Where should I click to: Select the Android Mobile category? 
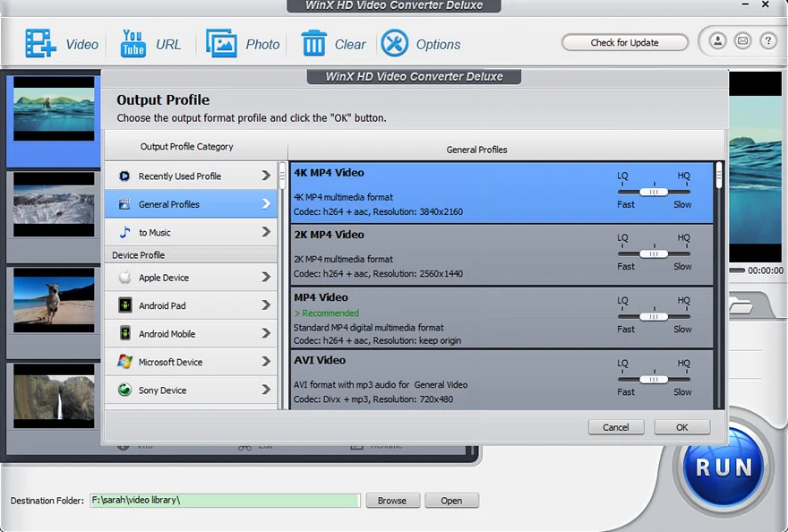click(x=191, y=333)
